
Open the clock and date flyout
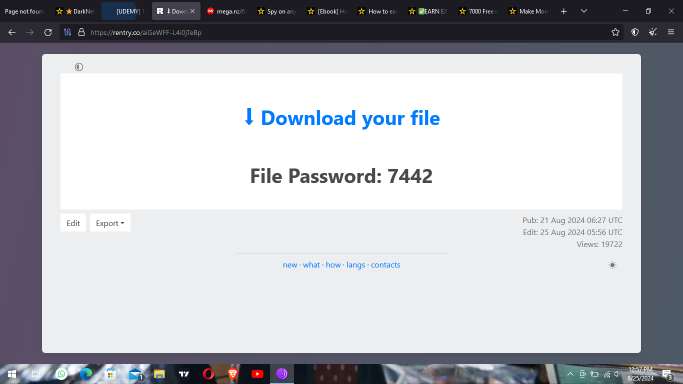click(x=640, y=374)
